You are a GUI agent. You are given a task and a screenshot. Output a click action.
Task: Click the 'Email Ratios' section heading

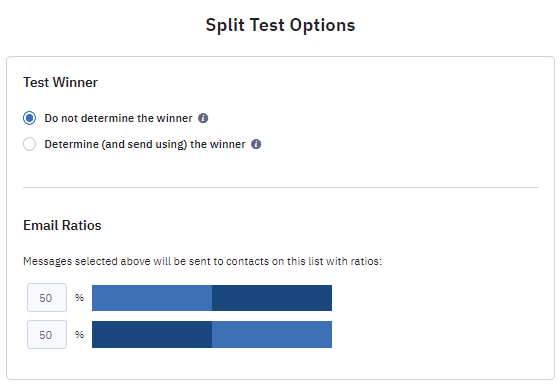pos(62,225)
